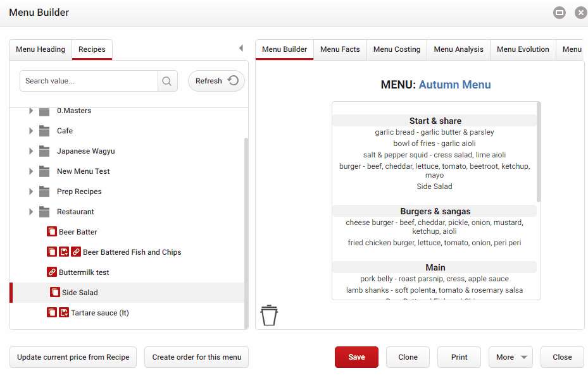This screenshot has height=378, width=588.
Task: Expand the Japanese Wagyu folder
Action: [30, 151]
